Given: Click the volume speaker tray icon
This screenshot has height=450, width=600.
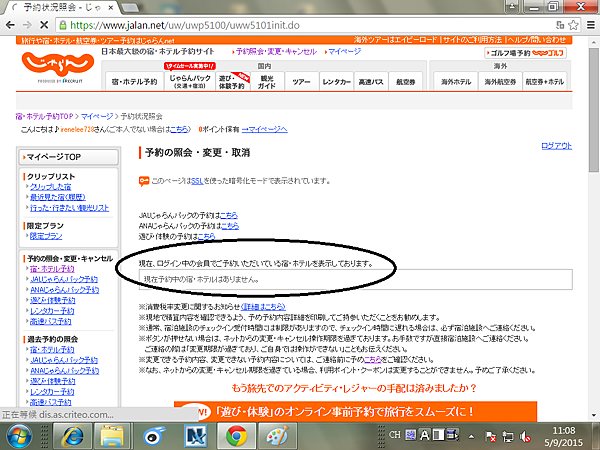Looking at the screenshot, I should tap(525, 436).
